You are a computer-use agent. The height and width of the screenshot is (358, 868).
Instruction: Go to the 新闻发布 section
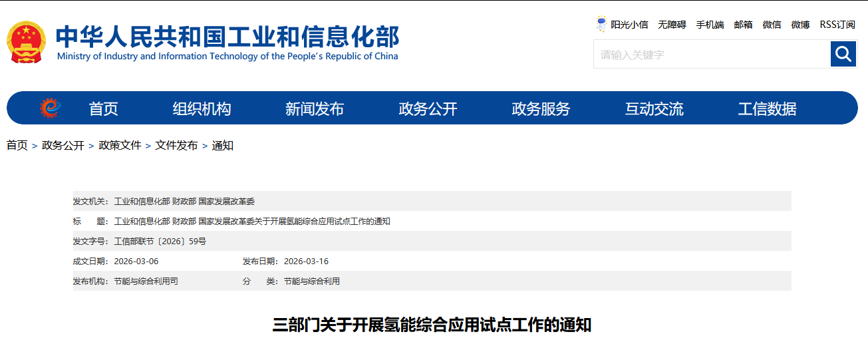pyautogui.click(x=315, y=109)
